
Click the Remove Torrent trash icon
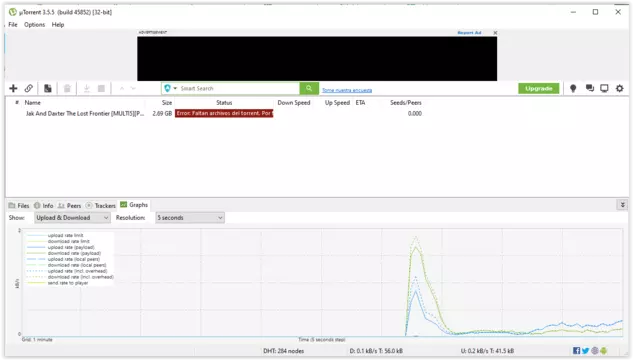[67, 88]
